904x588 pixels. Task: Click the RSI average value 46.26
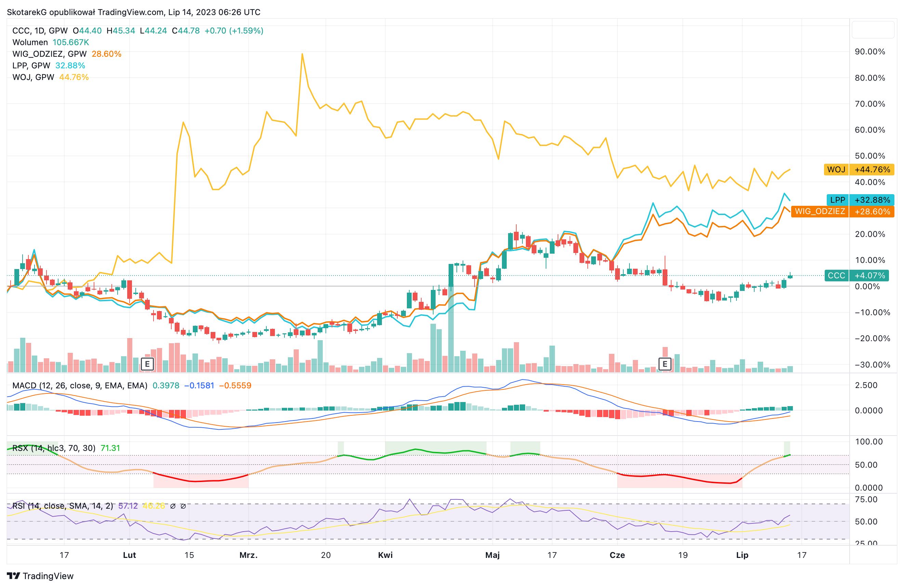point(154,506)
